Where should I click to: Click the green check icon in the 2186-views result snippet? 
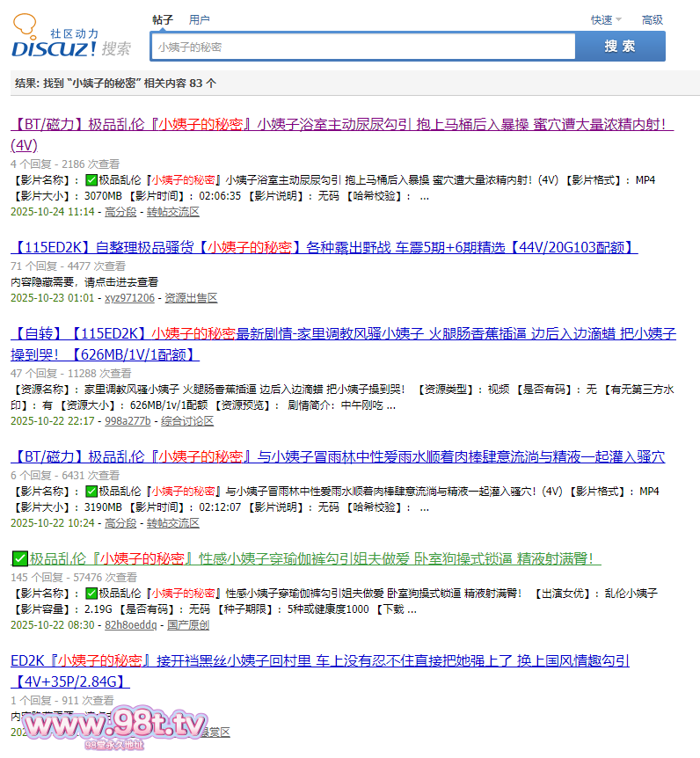point(91,180)
